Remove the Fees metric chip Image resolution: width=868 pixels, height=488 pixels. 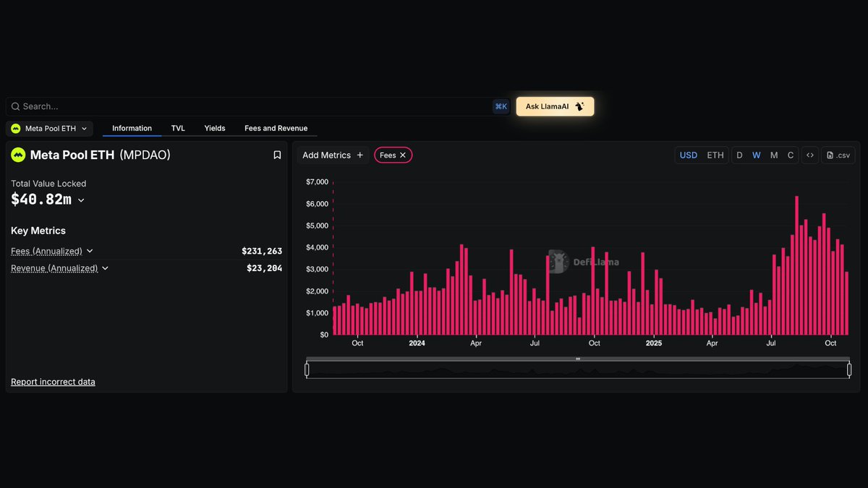coord(403,155)
